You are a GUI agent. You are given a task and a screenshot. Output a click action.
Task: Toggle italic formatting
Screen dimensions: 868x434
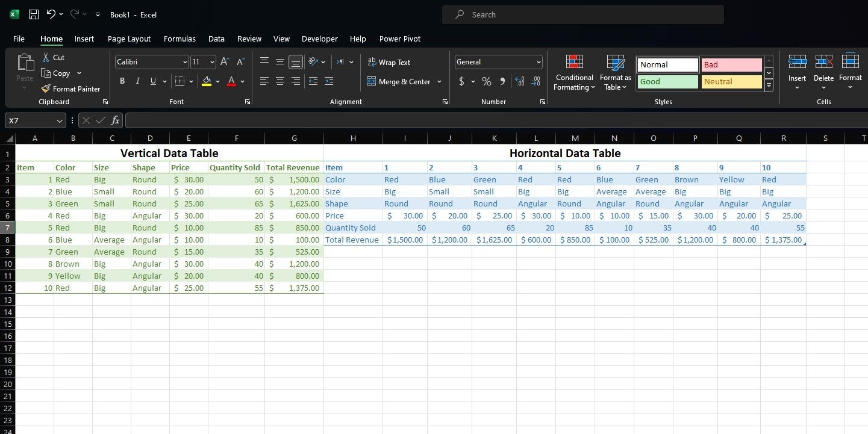click(x=137, y=81)
